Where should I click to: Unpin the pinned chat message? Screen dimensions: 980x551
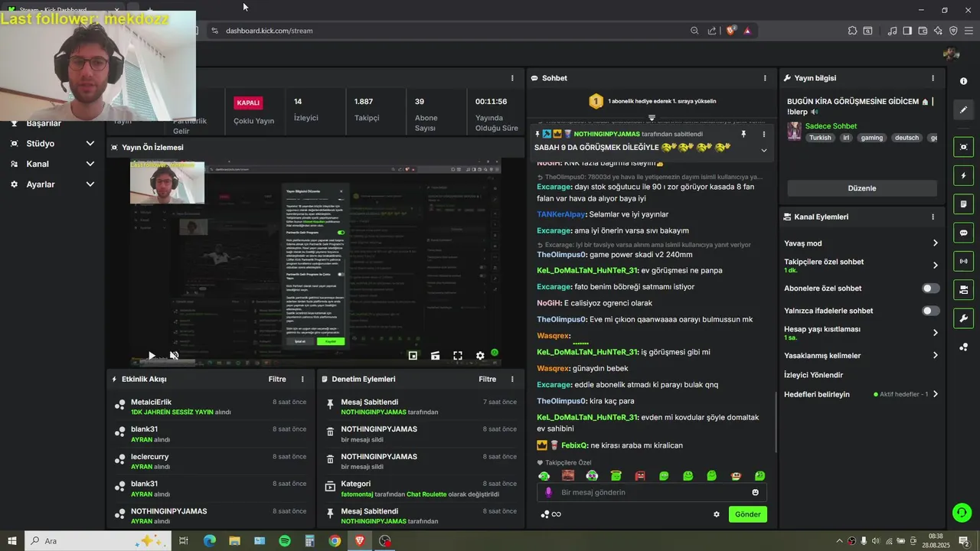[x=743, y=134]
